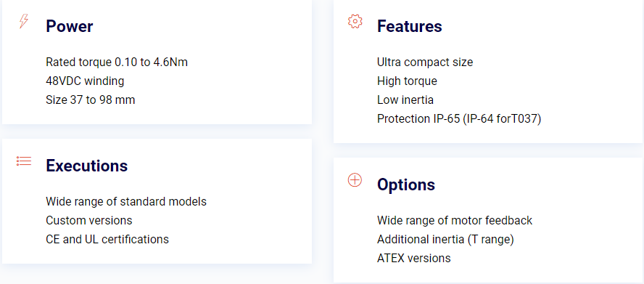Click the gear icon beside Features
644x284 pixels.
click(x=355, y=21)
